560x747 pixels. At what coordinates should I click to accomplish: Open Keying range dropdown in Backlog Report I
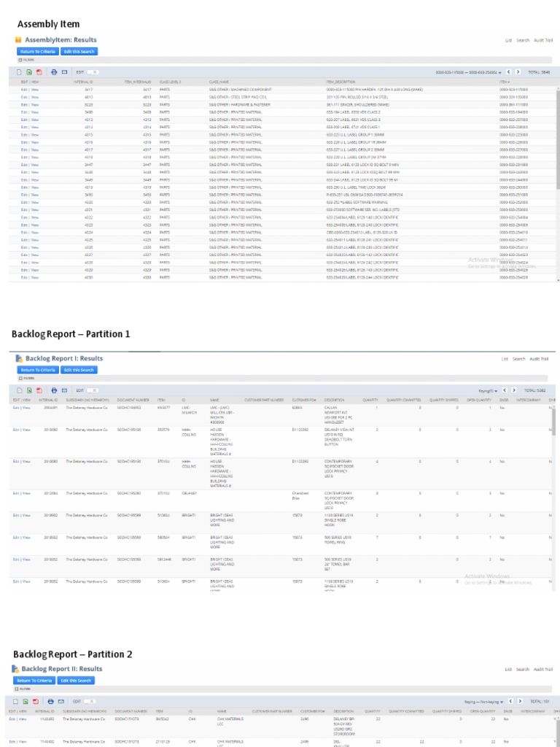coord(489,391)
